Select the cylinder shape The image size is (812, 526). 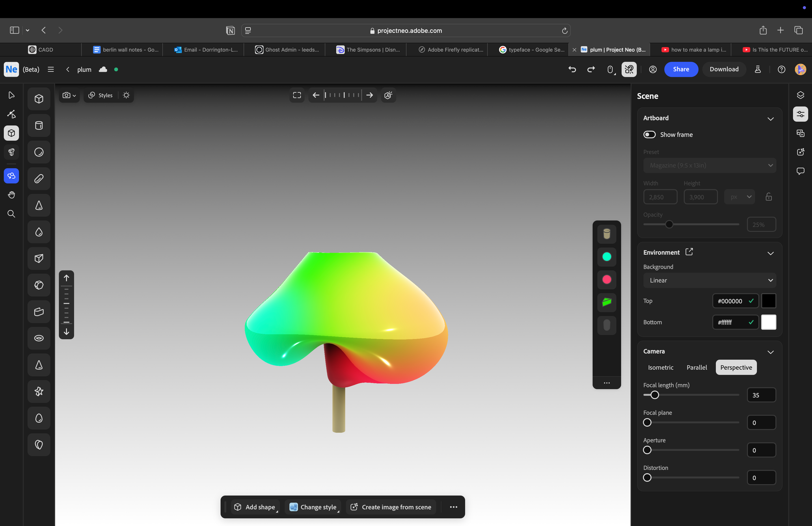39,126
